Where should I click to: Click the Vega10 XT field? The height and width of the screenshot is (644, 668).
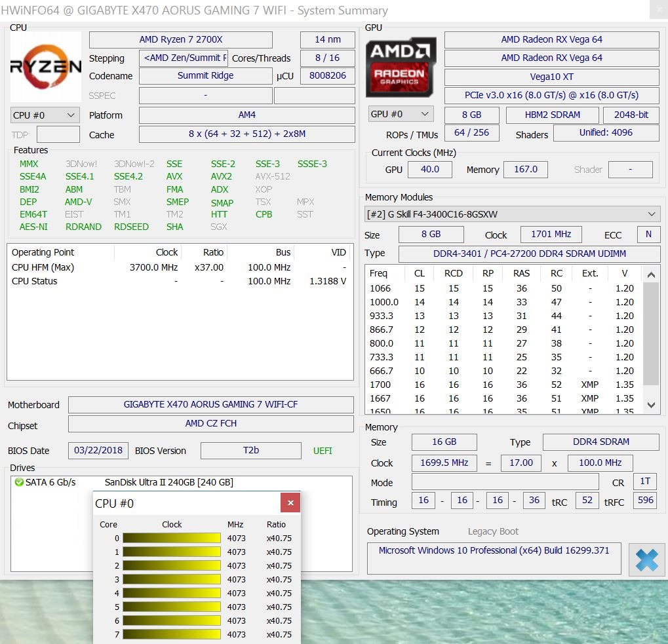(552, 77)
